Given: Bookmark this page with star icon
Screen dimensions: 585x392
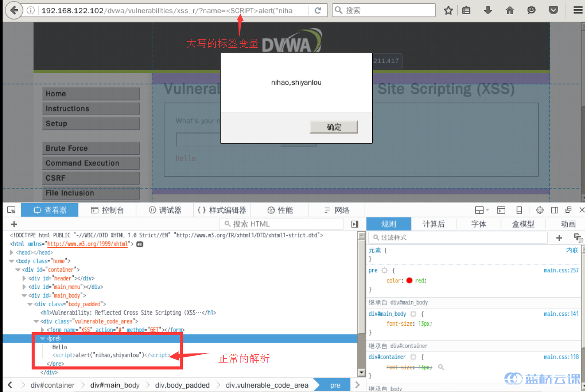Looking at the screenshot, I should 448,10.
